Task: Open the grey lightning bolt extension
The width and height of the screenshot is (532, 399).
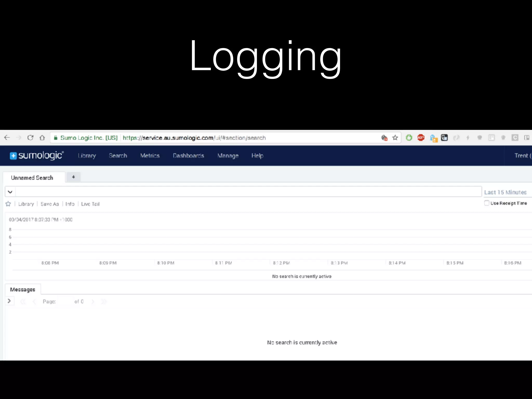Action: coord(468,138)
